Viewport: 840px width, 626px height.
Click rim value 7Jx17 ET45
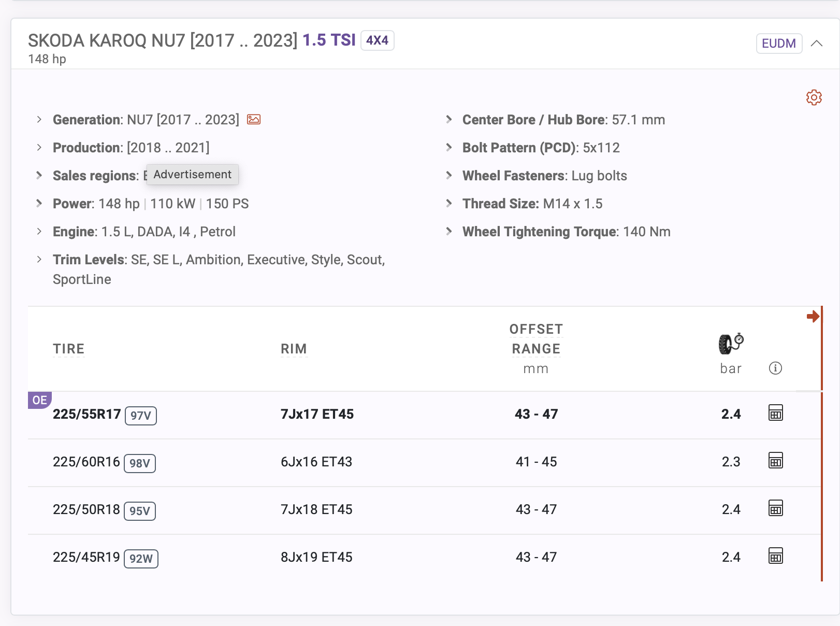pyautogui.click(x=317, y=414)
